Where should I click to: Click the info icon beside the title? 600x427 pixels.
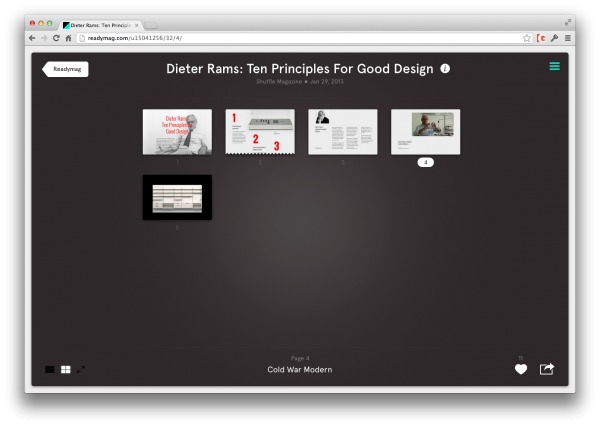[445, 68]
